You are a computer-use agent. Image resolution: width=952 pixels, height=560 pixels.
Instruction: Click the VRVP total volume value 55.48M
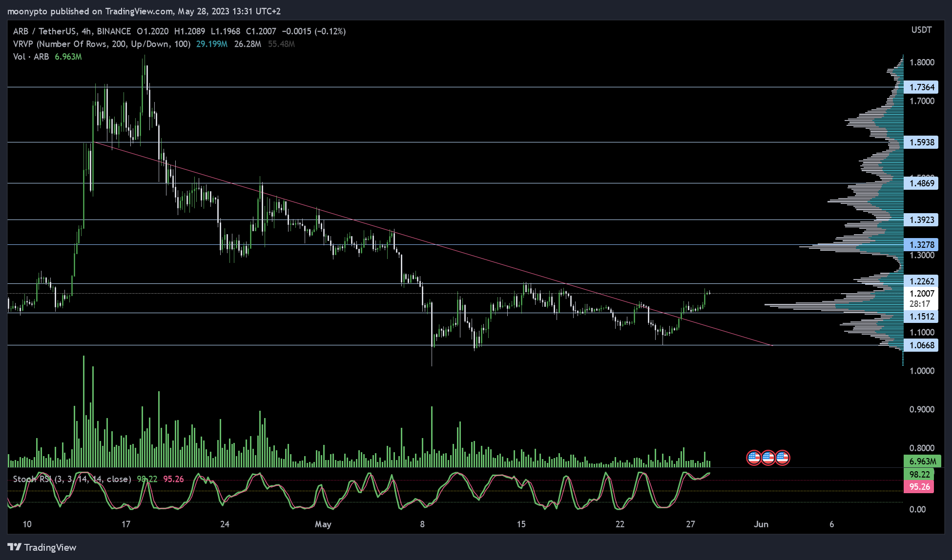pos(281,44)
